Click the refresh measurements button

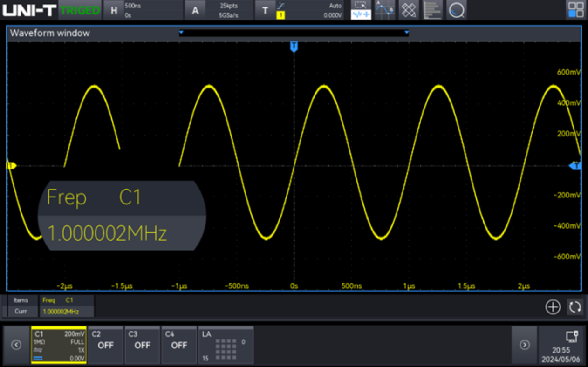point(574,306)
